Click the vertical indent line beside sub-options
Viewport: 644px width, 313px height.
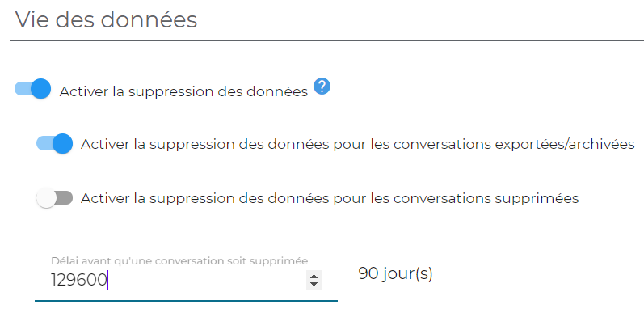(x=15, y=171)
